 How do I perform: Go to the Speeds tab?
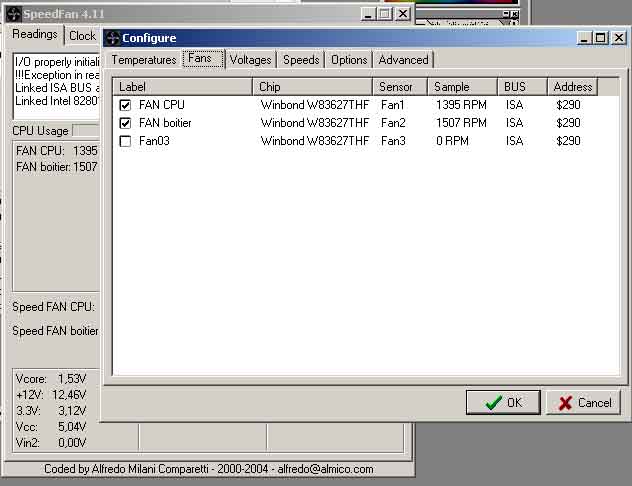(x=301, y=60)
